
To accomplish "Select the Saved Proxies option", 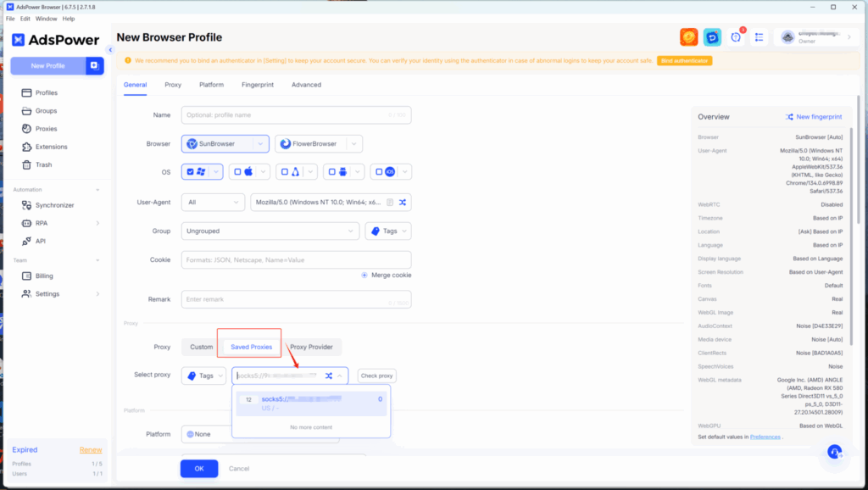I will pos(251,347).
